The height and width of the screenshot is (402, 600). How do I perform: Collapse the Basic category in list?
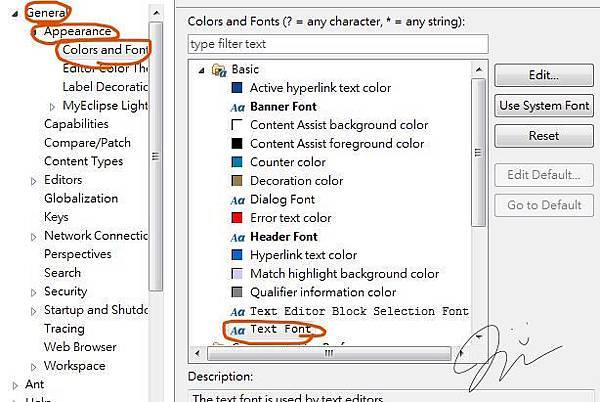pos(203,70)
